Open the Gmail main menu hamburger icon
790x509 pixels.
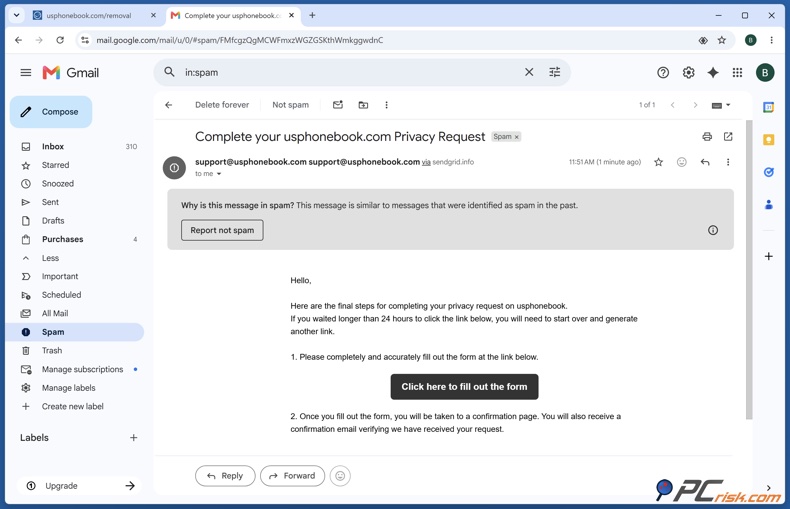point(26,73)
